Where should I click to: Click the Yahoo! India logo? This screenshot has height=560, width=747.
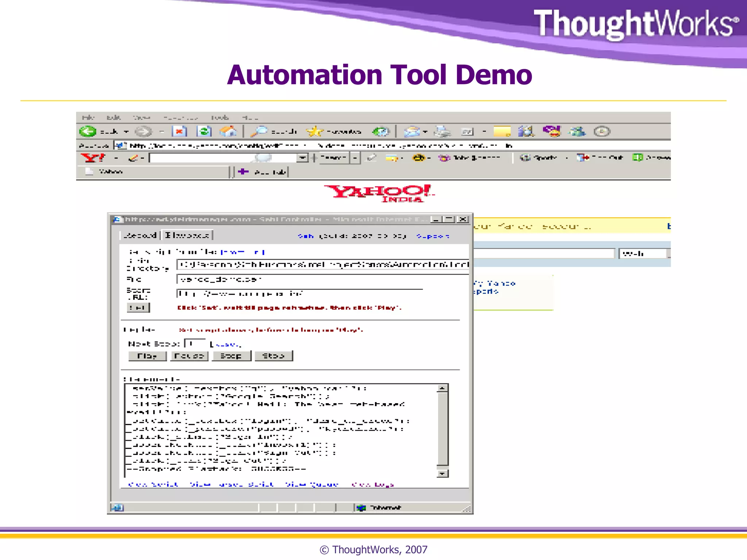(x=379, y=193)
